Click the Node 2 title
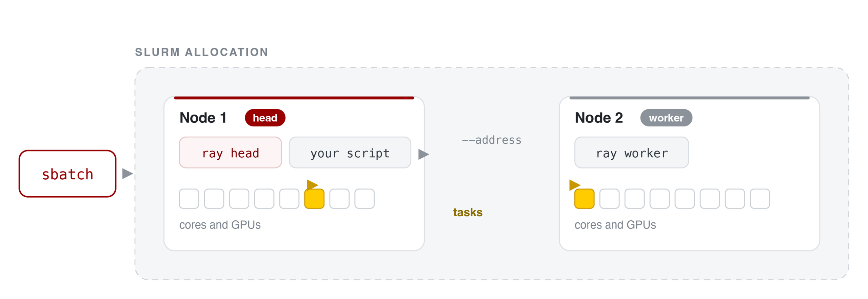This screenshot has width=868, height=299. click(598, 118)
